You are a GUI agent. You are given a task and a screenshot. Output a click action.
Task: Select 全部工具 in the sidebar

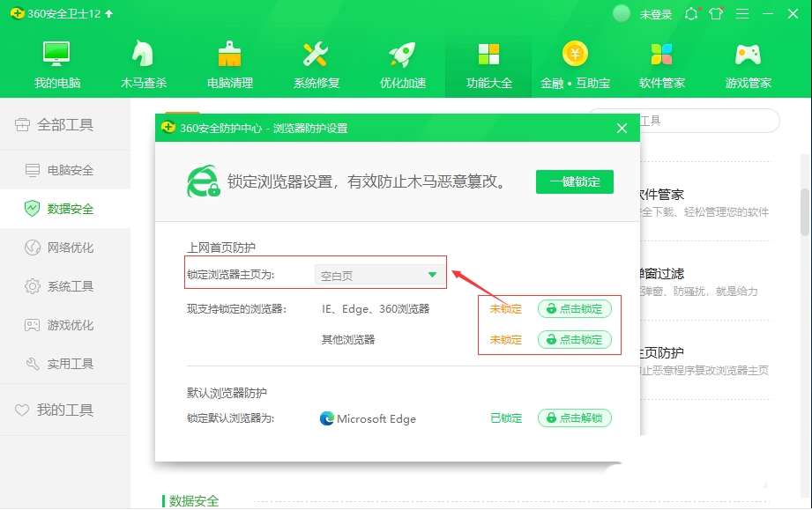[65, 125]
